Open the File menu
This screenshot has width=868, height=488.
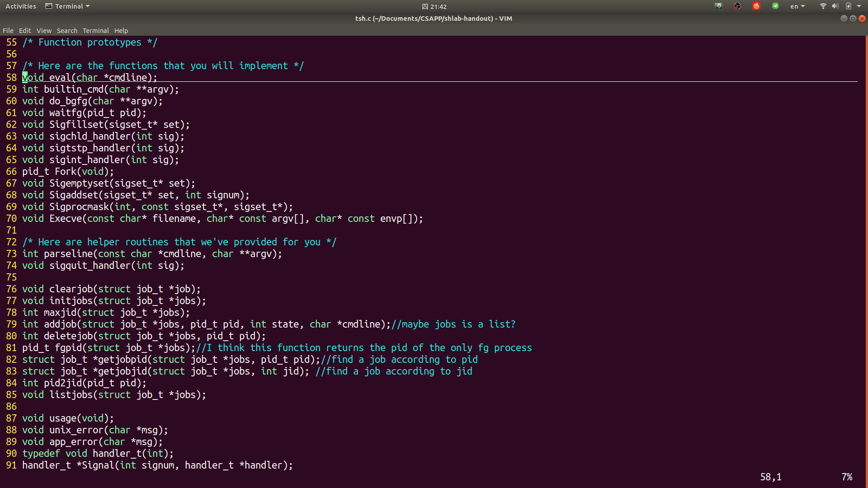tap(8, 31)
